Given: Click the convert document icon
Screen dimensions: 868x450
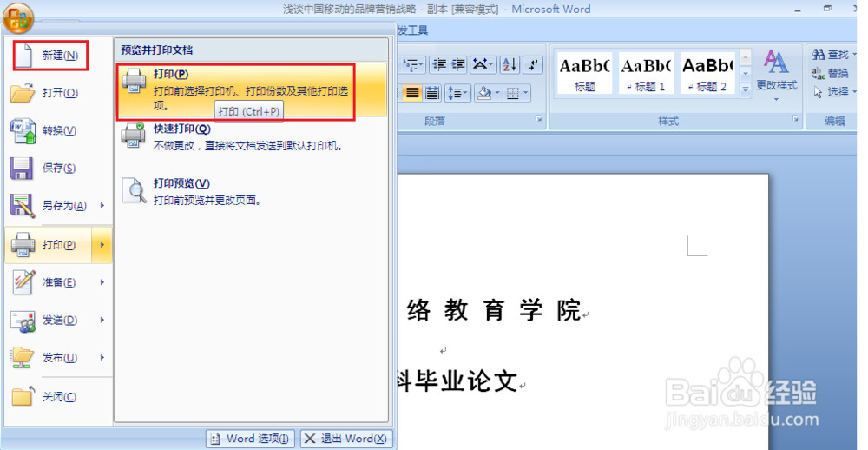Looking at the screenshot, I should 23,131.
